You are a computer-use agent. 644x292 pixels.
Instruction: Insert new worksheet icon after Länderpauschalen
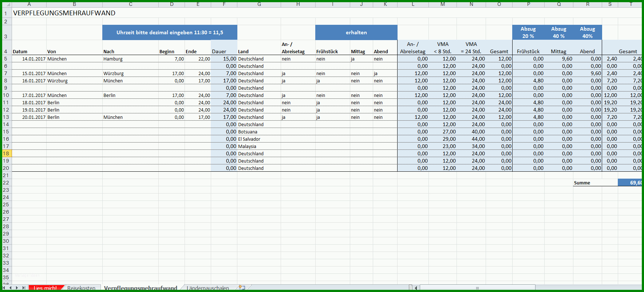pos(242,288)
